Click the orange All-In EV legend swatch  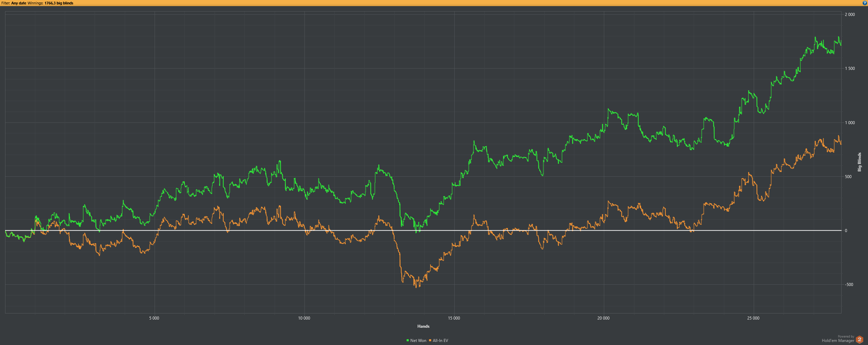(x=430, y=340)
